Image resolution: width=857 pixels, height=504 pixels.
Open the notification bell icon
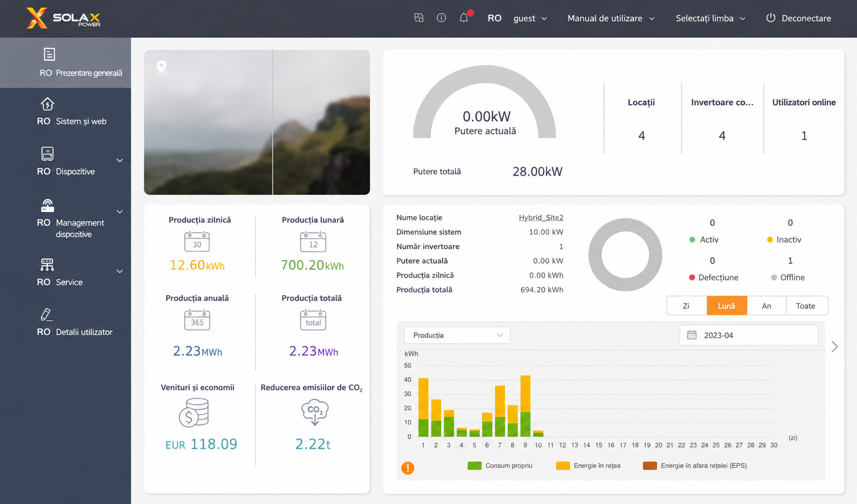(464, 18)
